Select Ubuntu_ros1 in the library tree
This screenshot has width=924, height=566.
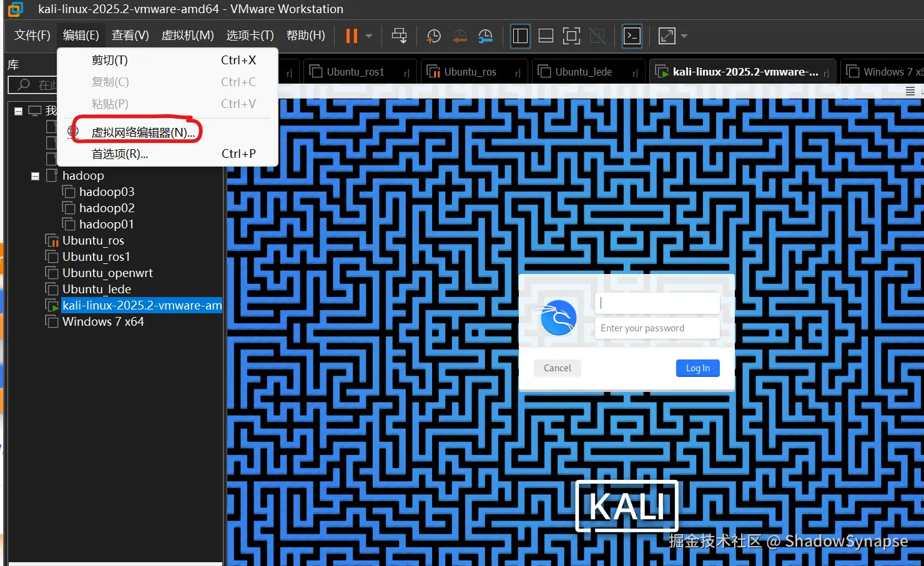(96, 256)
